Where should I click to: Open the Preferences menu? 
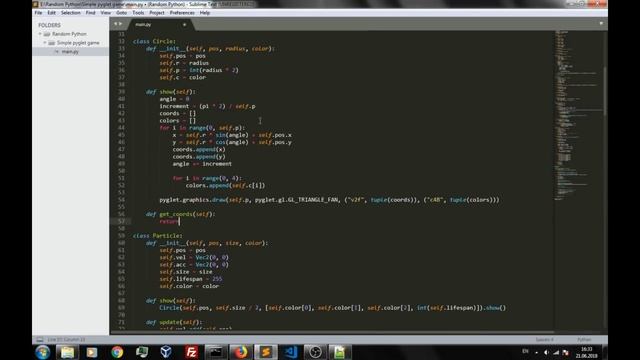pyautogui.click(x=182, y=13)
